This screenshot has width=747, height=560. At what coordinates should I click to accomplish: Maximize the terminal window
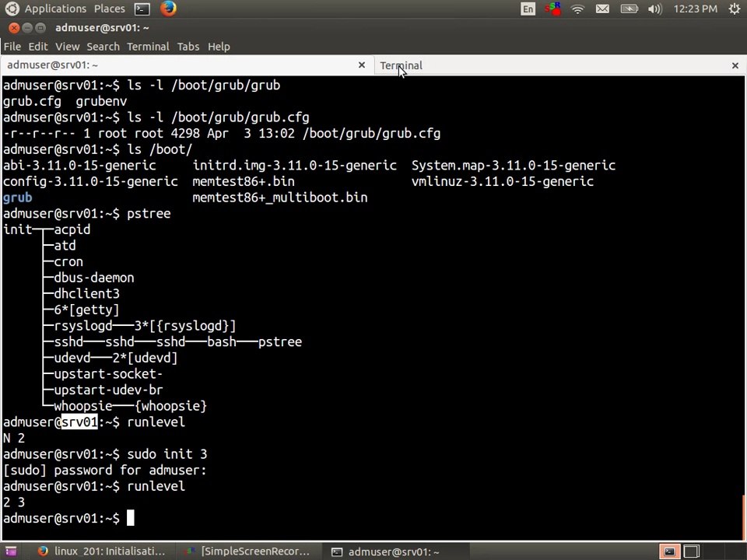click(40, 28)
